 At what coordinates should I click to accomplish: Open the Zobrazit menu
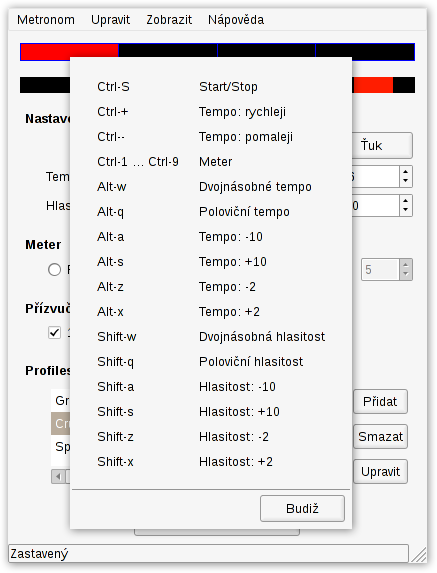[169, 20]
